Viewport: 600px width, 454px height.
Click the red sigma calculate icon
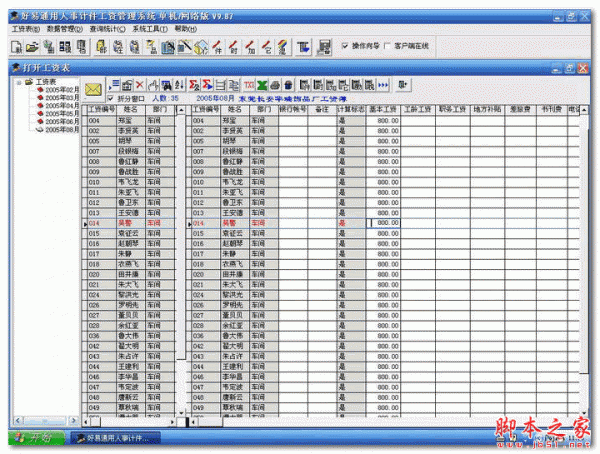194,85
